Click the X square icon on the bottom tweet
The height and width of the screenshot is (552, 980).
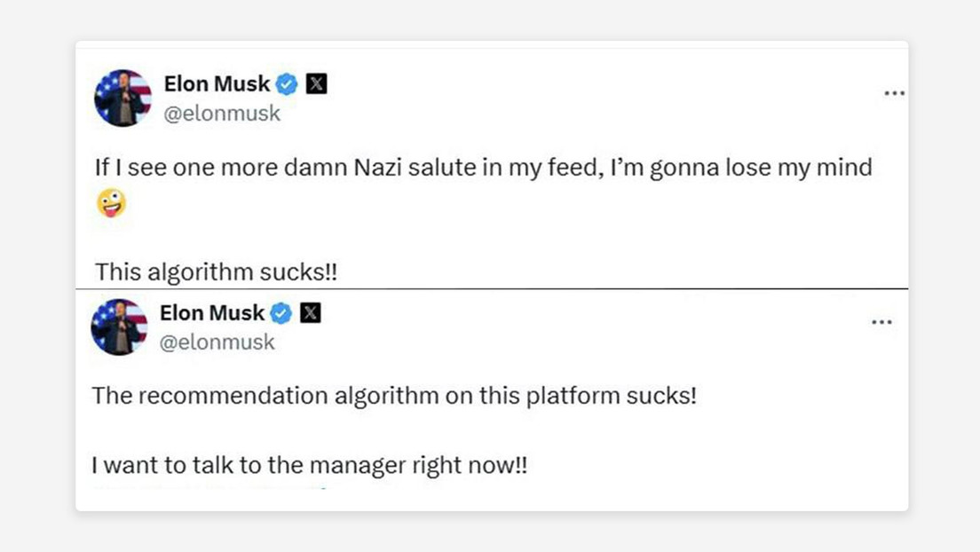[x=311, y=311]
